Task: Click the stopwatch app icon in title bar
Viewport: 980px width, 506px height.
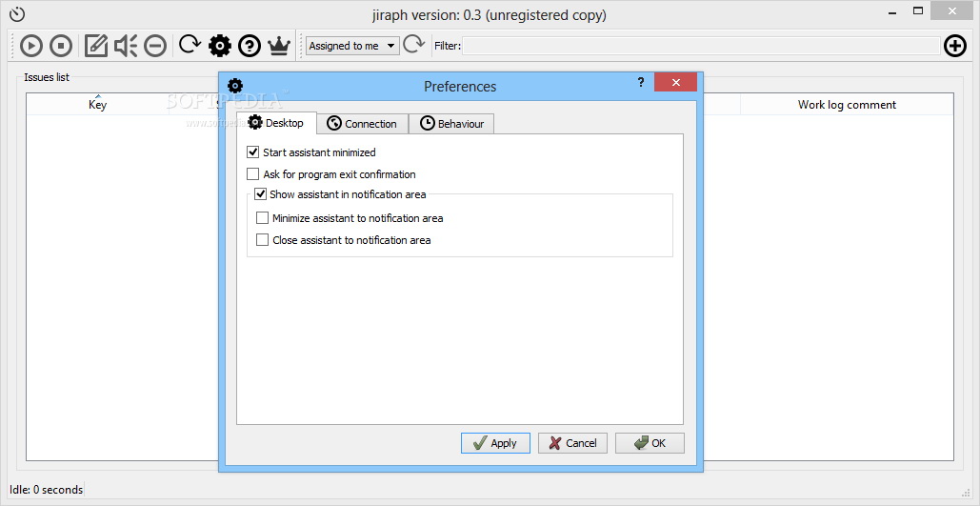Action: click(x=17, y=13)
